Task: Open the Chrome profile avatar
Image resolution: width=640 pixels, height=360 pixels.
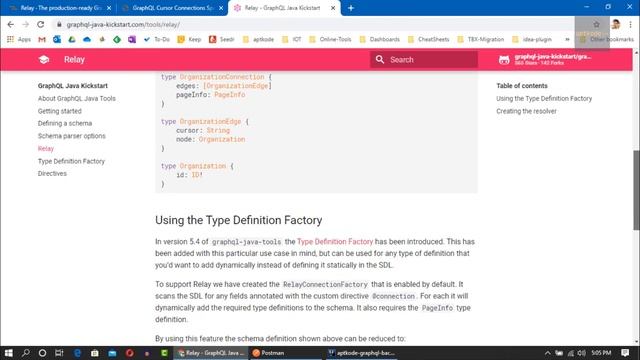Action: (x=616, y=24)
